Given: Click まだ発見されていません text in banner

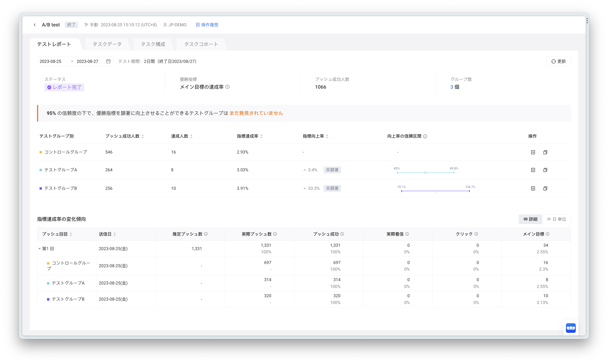Looking at the screenshot, I should tap(256, 113).
